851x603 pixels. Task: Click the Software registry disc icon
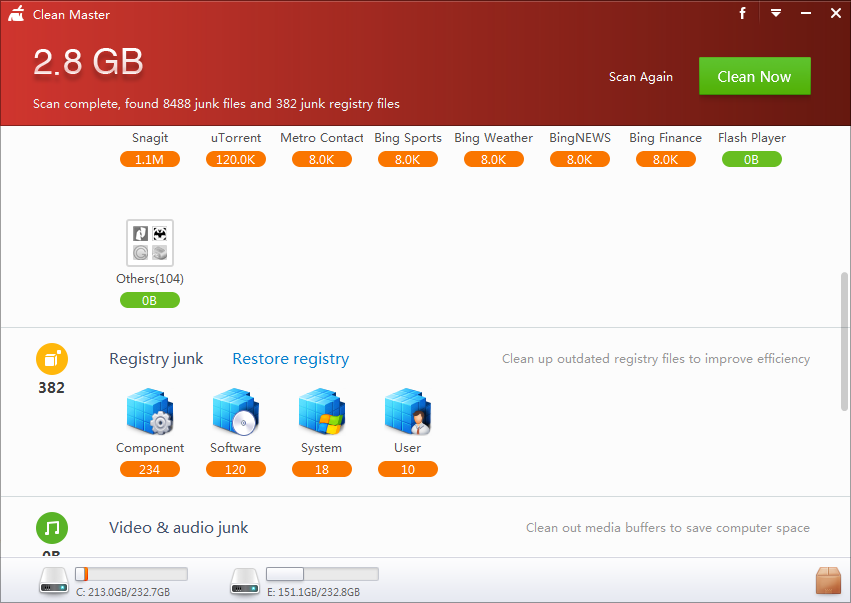[236, 411]
